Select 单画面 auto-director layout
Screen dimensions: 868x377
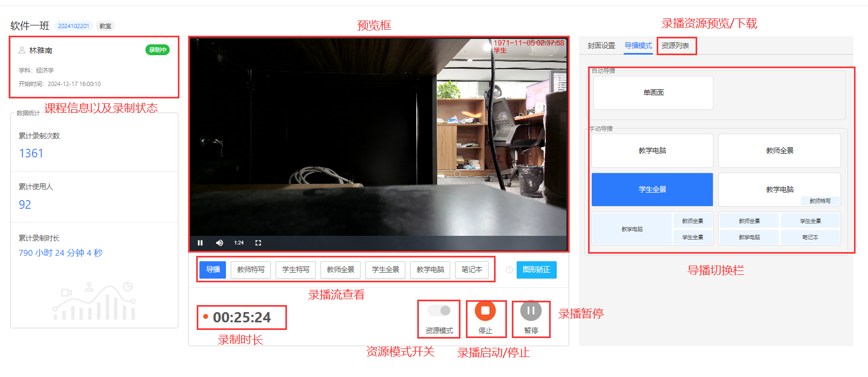tap(653, 92)
